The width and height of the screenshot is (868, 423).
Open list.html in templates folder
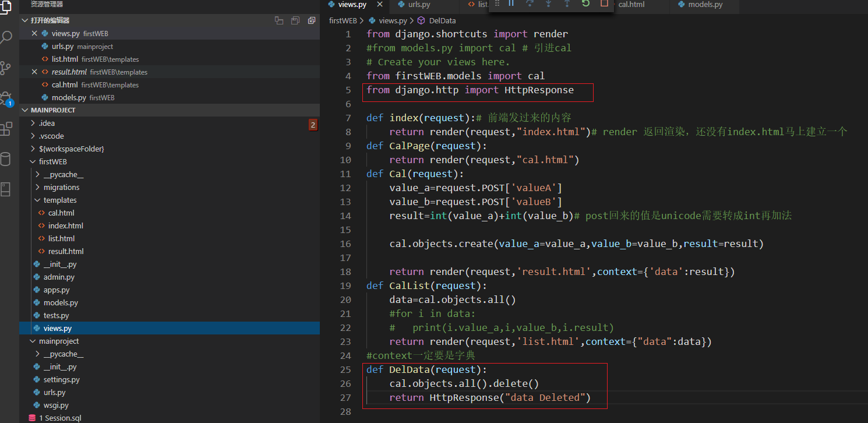170,238
